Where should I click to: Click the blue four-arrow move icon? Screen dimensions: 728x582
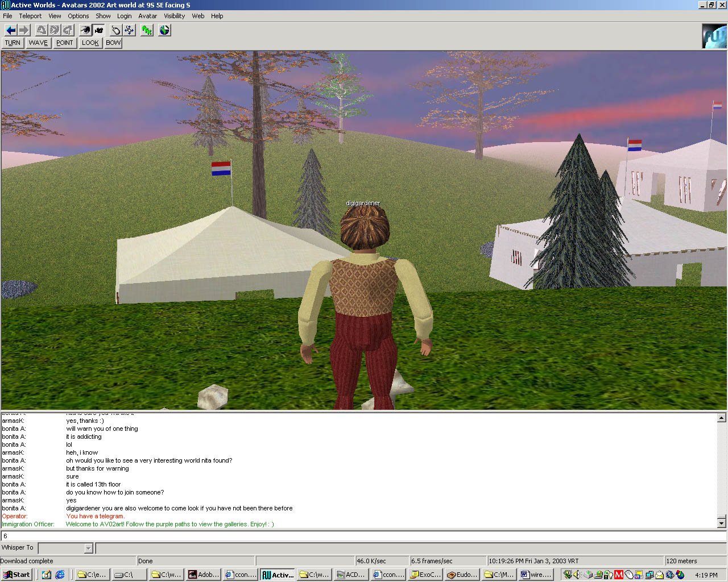129,30
